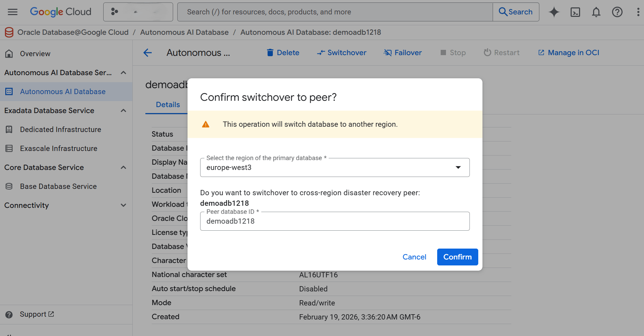Open Cloud Shell terminal
The height and width of the screenshot is (336, 644).
[575, 12]
